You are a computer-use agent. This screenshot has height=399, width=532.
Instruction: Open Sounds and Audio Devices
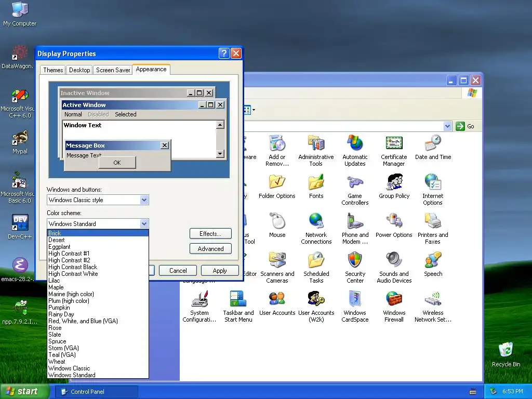click(x=394, y=268)
